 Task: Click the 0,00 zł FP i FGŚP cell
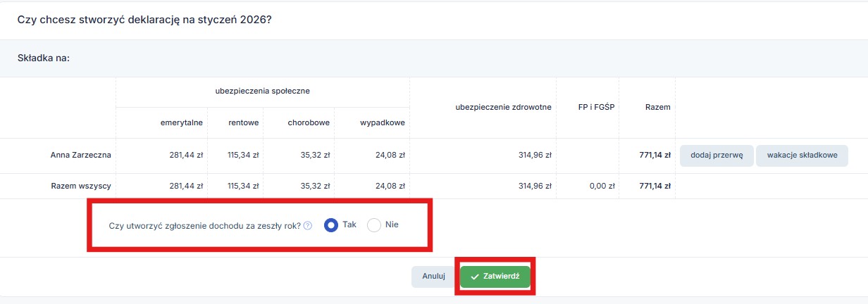[x=602, y=186]
